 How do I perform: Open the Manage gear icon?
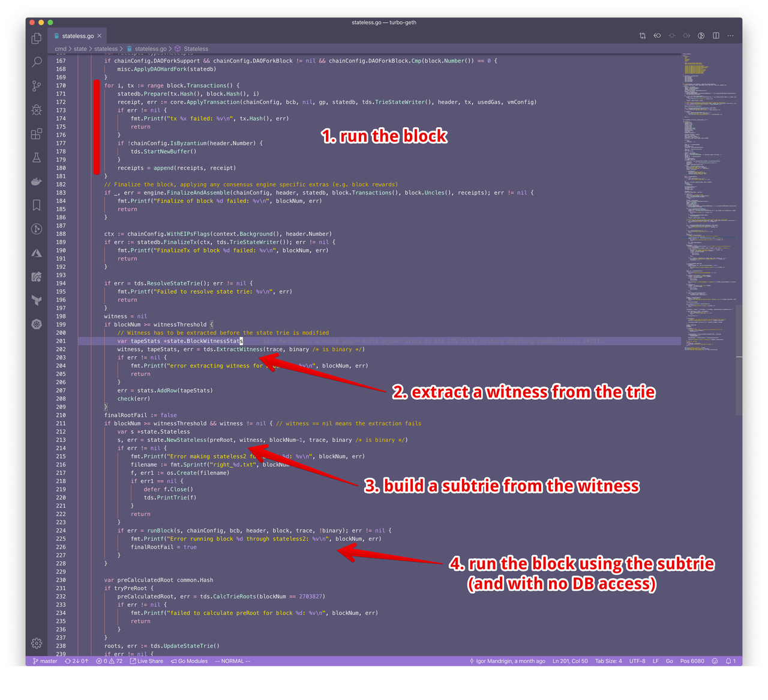point(37,643)
